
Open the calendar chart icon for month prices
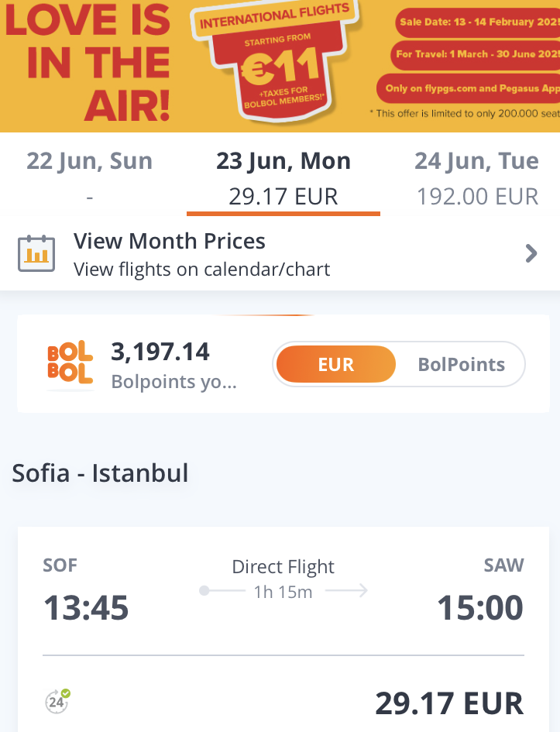click(x=36, y=253)
